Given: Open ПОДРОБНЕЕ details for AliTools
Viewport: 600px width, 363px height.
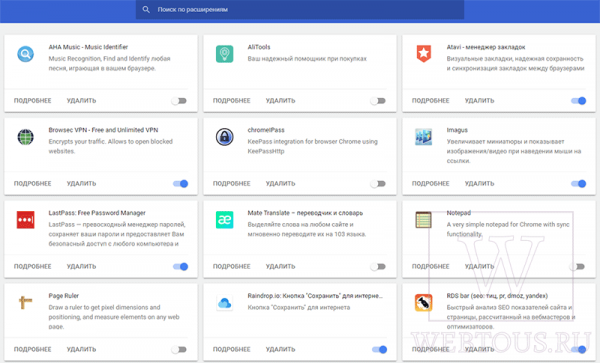Looking at the screenshot, I should click(x=232, y=101).
